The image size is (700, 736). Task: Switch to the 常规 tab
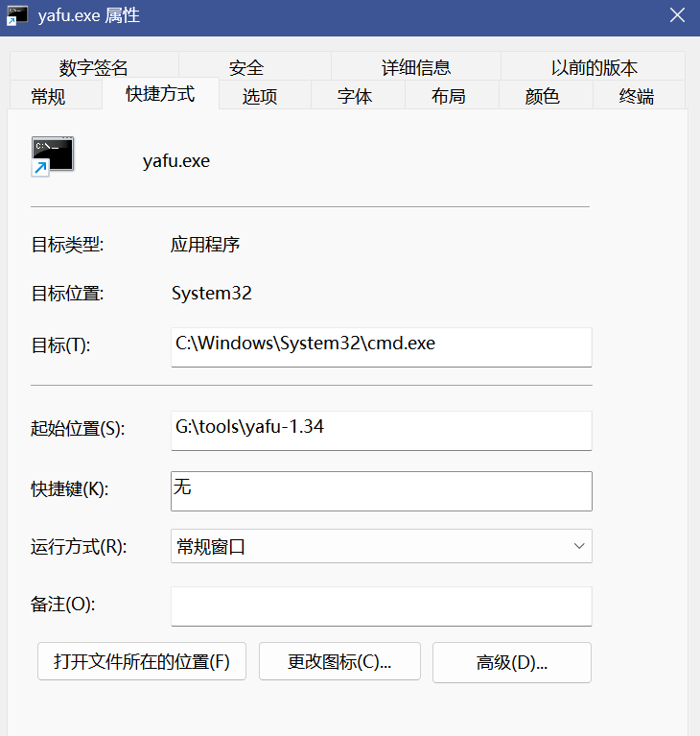(48, 96)
